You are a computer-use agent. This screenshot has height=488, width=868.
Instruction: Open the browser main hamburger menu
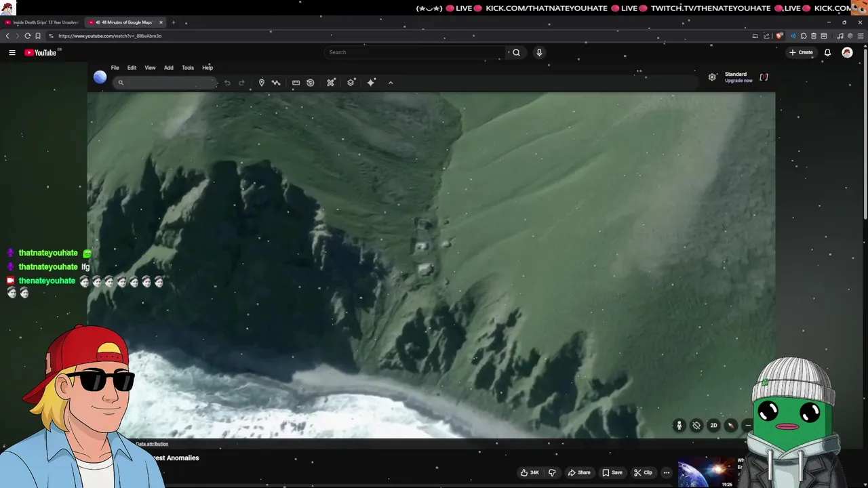pyautogui.click(x=860, y=36)
